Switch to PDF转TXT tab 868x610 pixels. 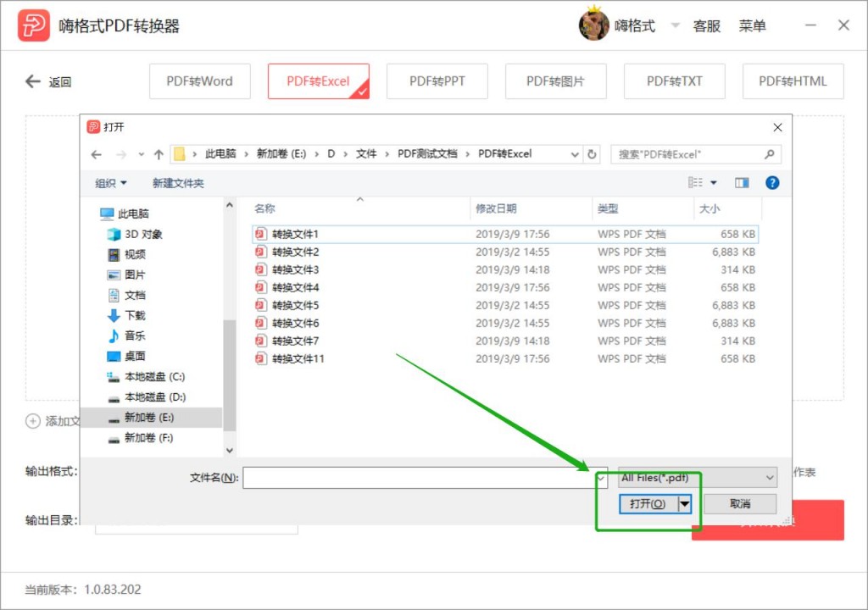tap(674, 81)
